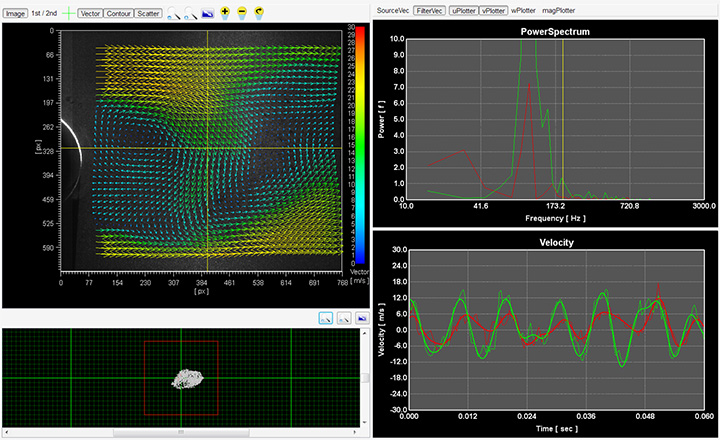Toggle the Contour display button
Image resolution: width=720 pixels, height=440 pixels.
(x=118, y=13)
